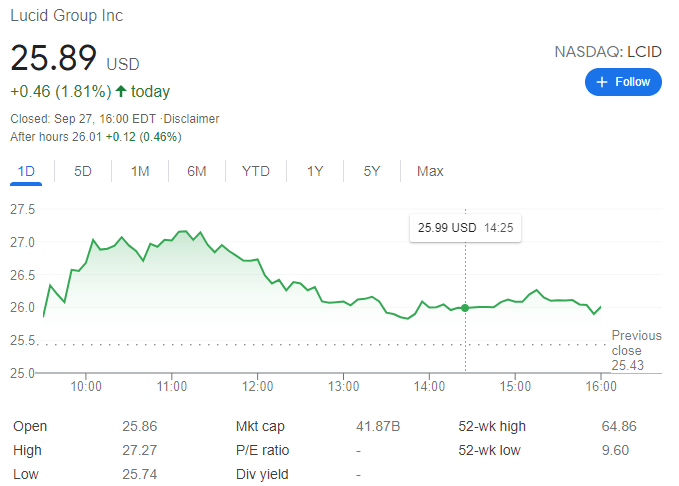679x486 pixels.
Task: Select the YTD chart tab
Action: point(256,171)
